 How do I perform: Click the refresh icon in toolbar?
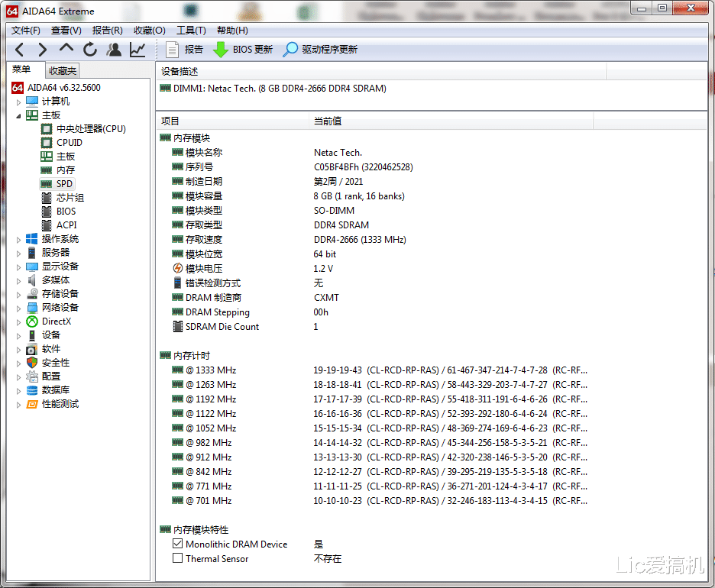pos(90,50)
